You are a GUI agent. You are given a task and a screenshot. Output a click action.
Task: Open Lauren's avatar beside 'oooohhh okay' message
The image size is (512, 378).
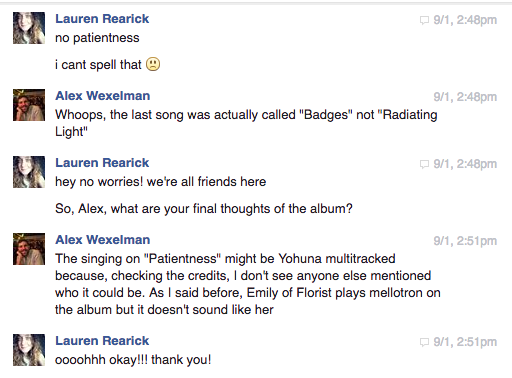click(29, 350)
